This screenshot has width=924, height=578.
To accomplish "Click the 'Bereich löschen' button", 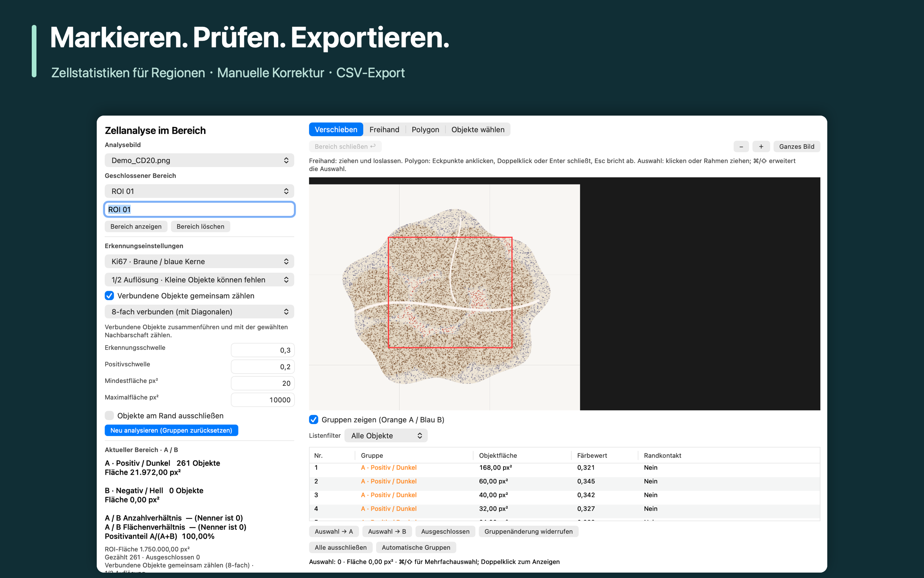I will 200,226.
